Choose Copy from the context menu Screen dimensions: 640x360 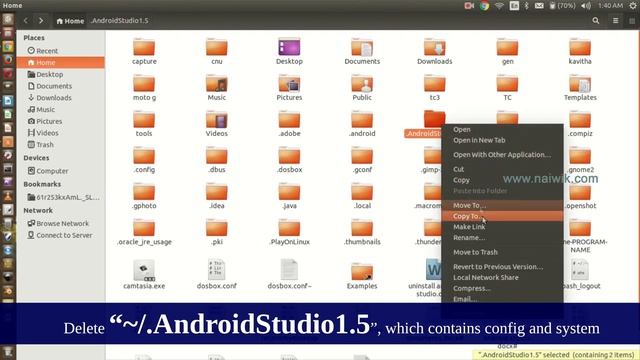(x=502, y=180)
